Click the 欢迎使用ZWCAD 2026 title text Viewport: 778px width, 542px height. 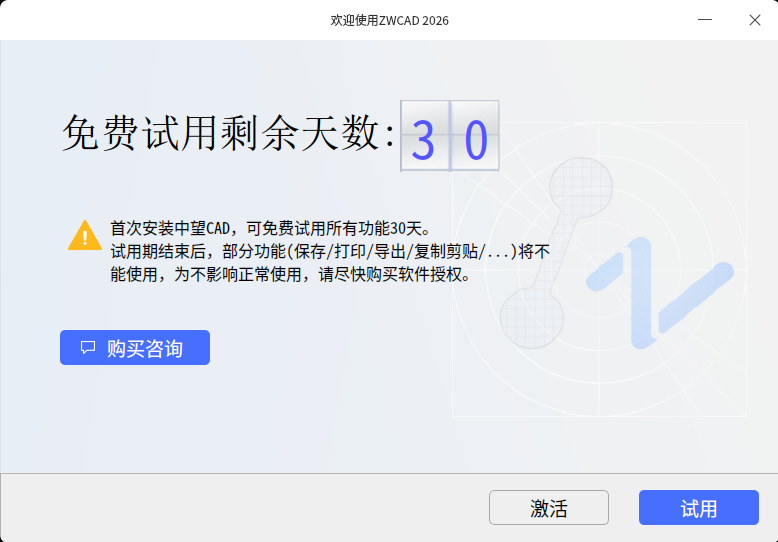(389, 20)
